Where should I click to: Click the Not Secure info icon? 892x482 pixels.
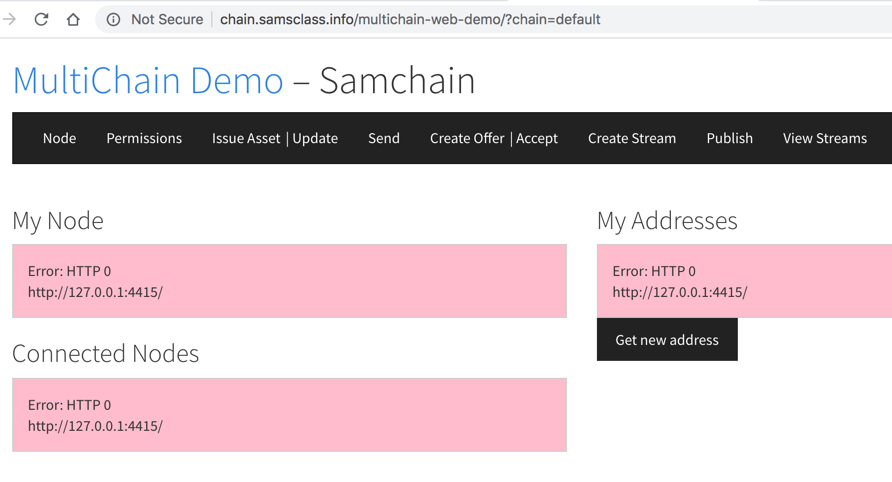114,19
